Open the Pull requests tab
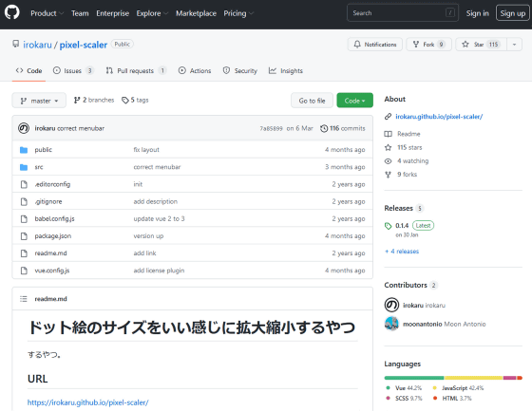 pyautogui.click(x=136, y=70)
